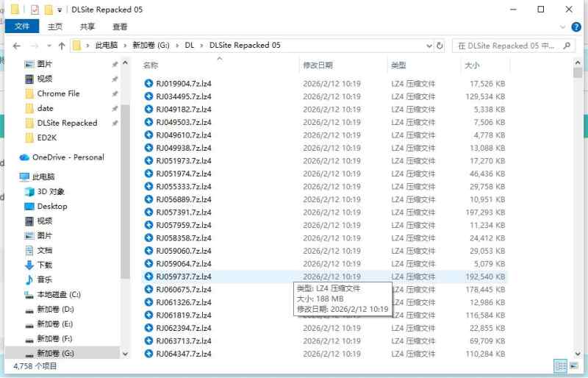The height and width of the screenshot is (378, 588).
Task: Open the 文件 ribbon tab
Action: tap(22, 26)
